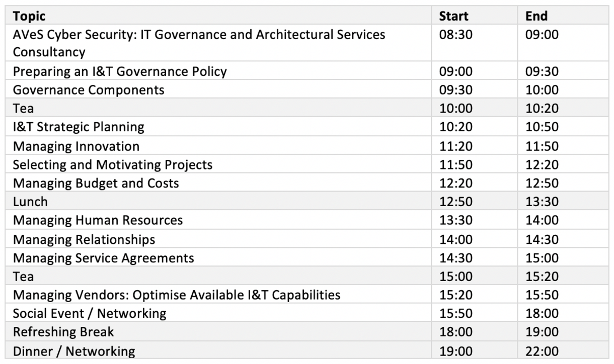Viewport: 614px width, 364px height.
Task: Select the AVeS Cyber Security topic cell
Action: point(199,43)
